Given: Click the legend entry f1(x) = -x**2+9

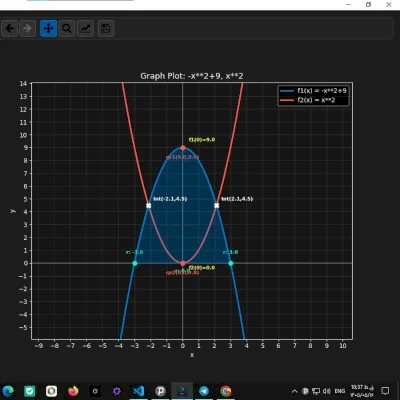Looking at the screenshot, I should [x=322, y=91].
